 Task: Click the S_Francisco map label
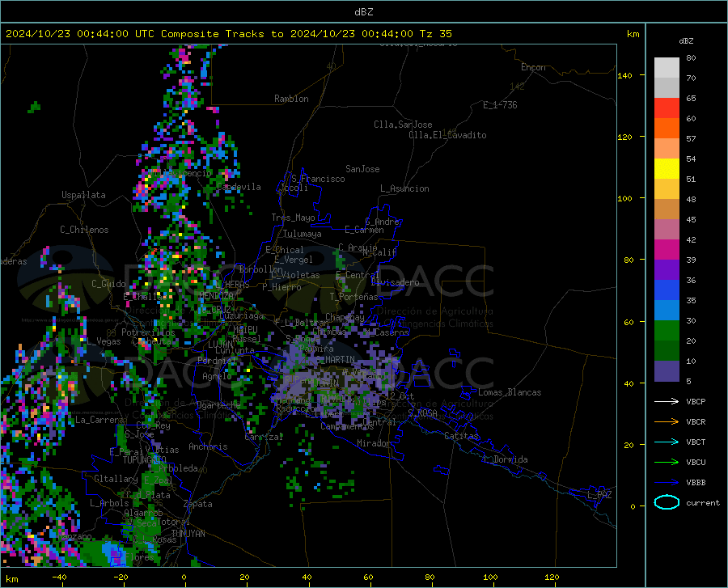click(318, 179)
